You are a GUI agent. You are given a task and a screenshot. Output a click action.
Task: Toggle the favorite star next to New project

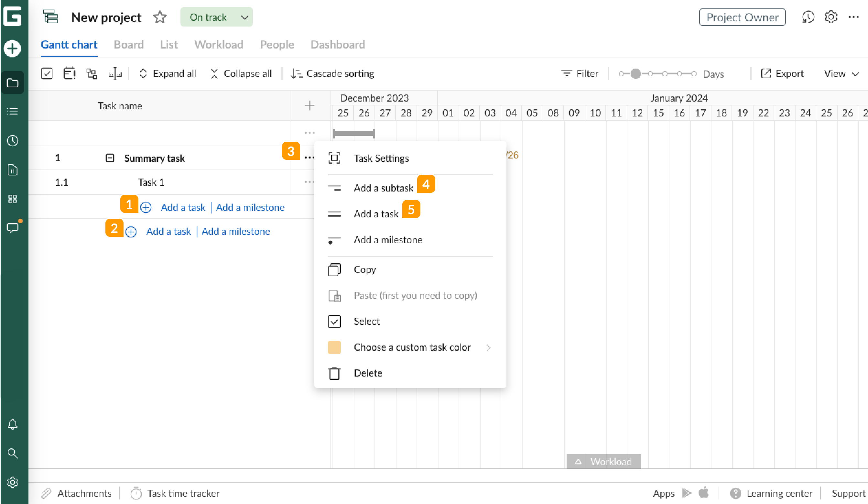click(160, 17)
